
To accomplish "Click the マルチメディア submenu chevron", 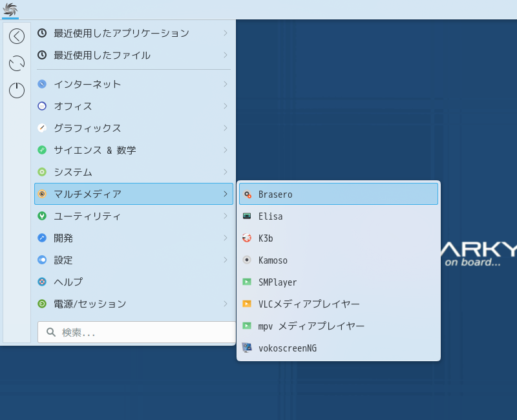I will click(226, 194).
